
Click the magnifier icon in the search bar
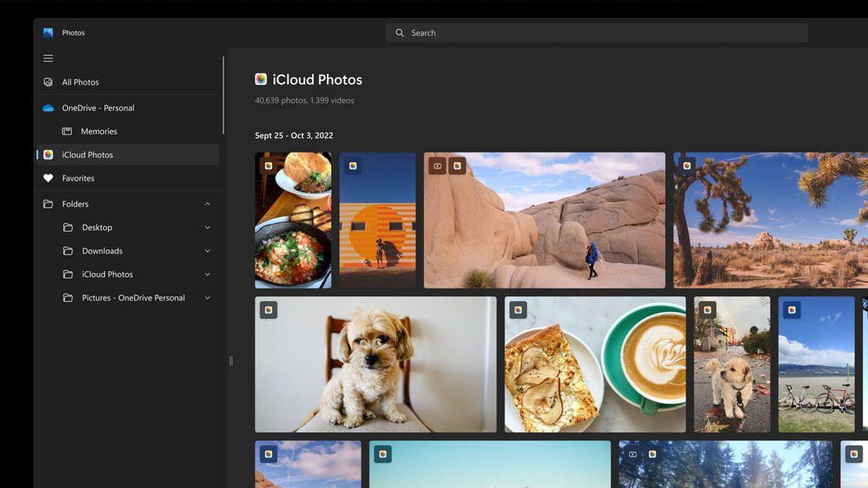click(x=399, y=33)
